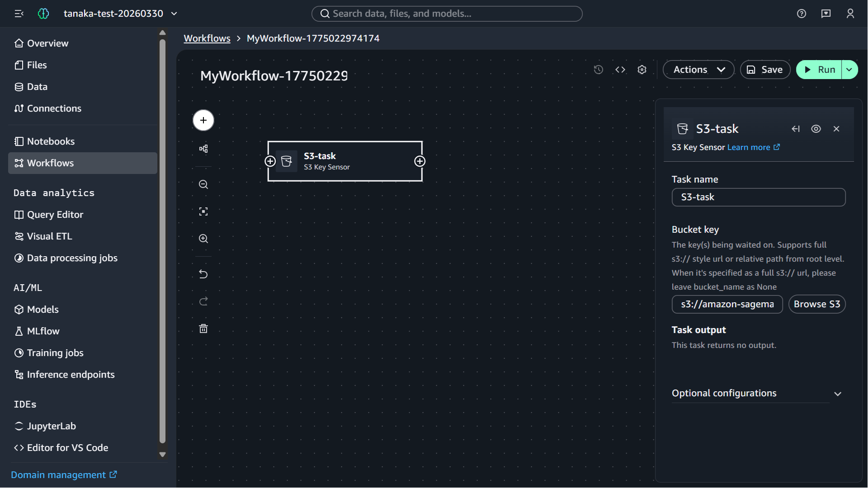
Task: Open Files in sidebar
Action: tap(83, 65)
